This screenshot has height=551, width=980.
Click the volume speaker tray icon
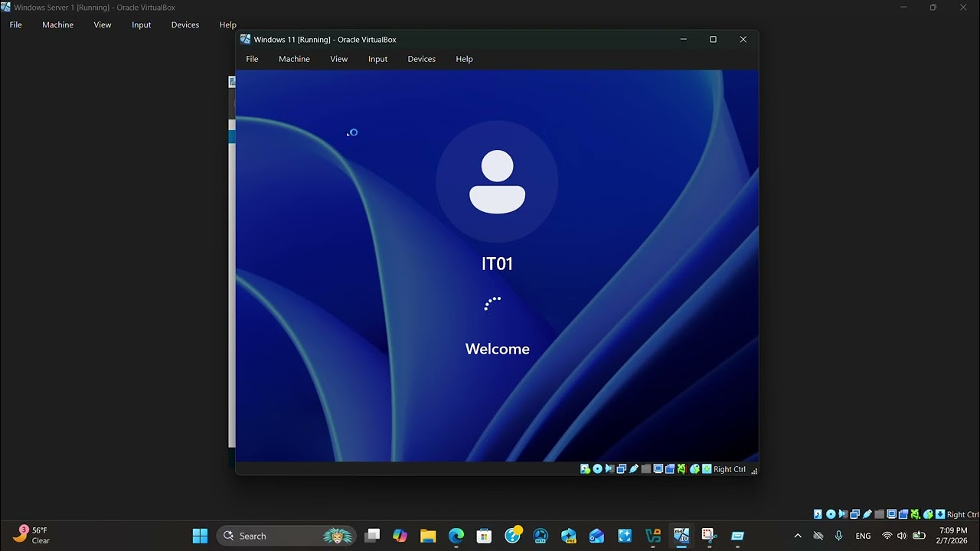click(x=902, y=536)
